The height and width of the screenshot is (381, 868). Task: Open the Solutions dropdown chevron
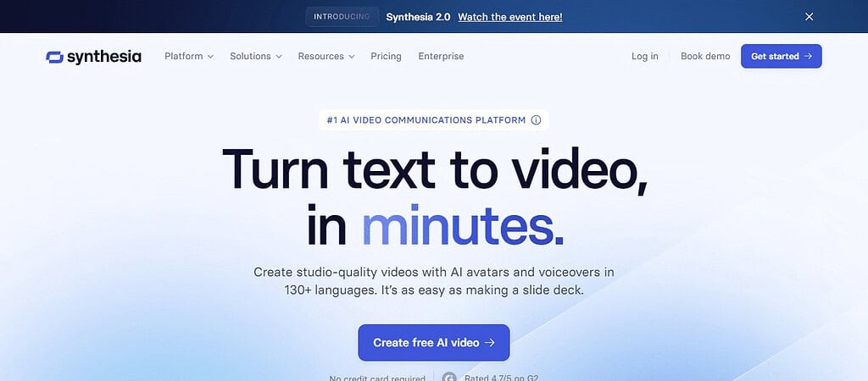279,57
